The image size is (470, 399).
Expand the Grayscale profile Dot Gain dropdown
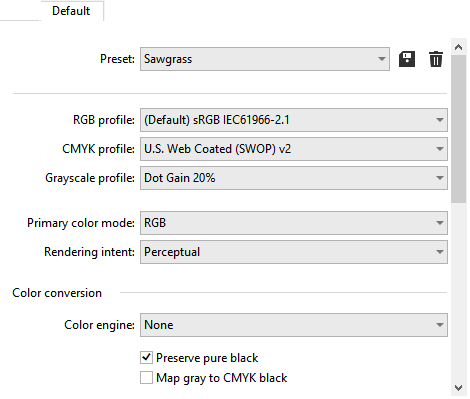294,178
